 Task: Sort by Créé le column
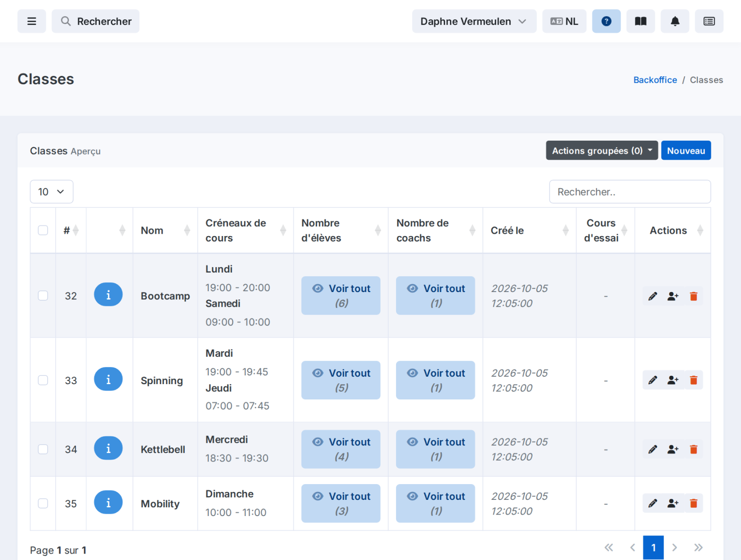(x=529, y=230)
